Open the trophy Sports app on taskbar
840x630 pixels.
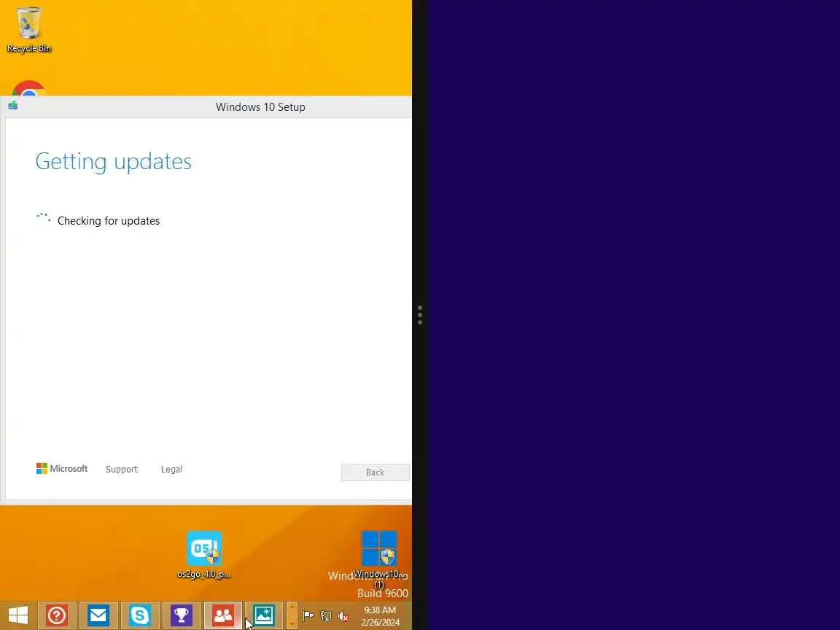coord(181,615)
